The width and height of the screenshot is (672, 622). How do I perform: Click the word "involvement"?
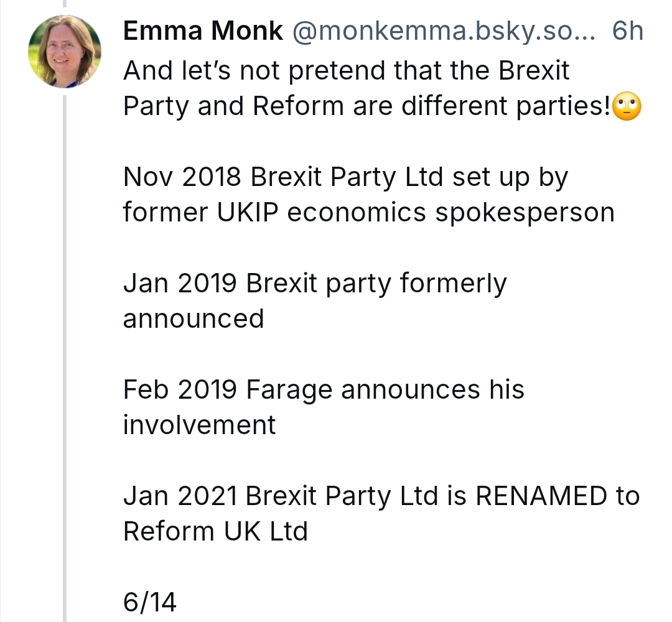pyautogui.click(x=199, y=425)
